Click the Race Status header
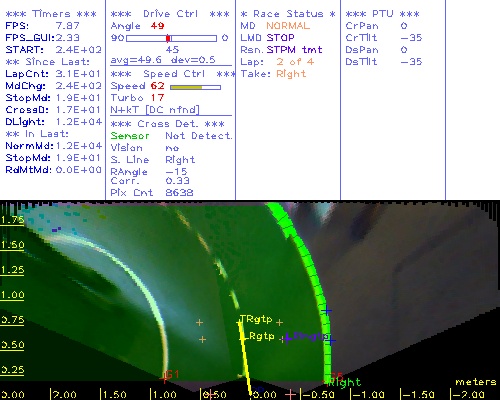500x400 pixels. (288, 14)
